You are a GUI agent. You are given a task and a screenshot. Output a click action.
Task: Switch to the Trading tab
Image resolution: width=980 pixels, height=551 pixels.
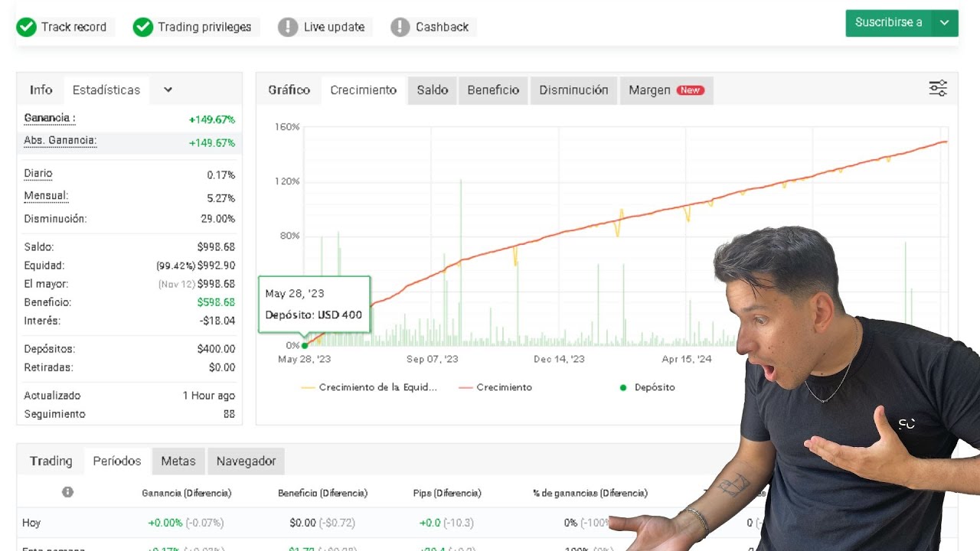[x=51, y=461]
